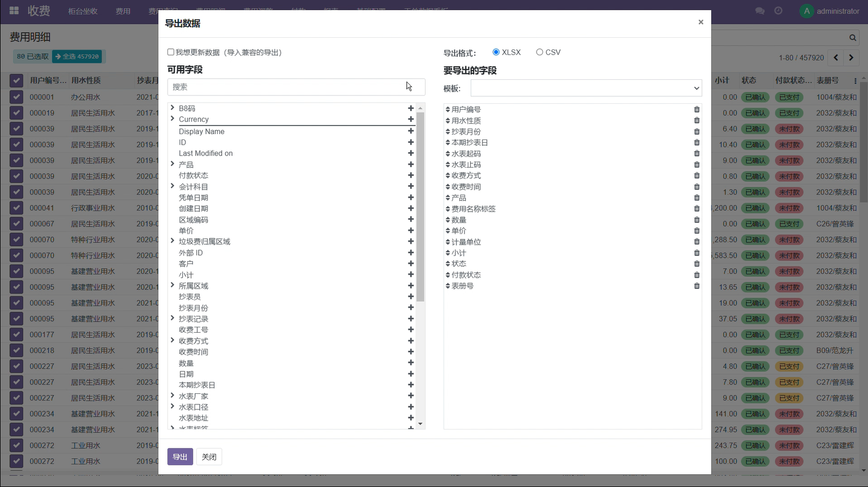The image size is (868, 487).
Task: Open the 费用 menu
Action: (x=123, y=11)
